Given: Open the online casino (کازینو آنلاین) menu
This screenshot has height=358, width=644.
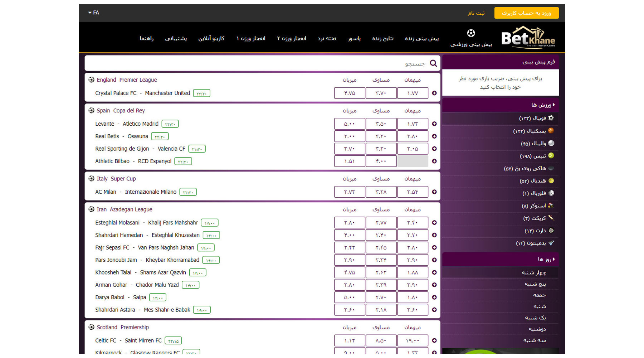Looking at the screenshot, I should pyautogui.click(x=211, y=38).
